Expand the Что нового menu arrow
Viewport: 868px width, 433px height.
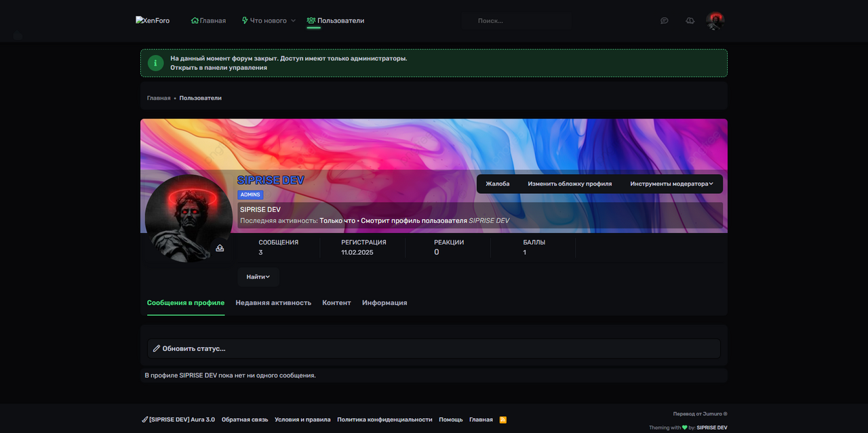(293, 21)
